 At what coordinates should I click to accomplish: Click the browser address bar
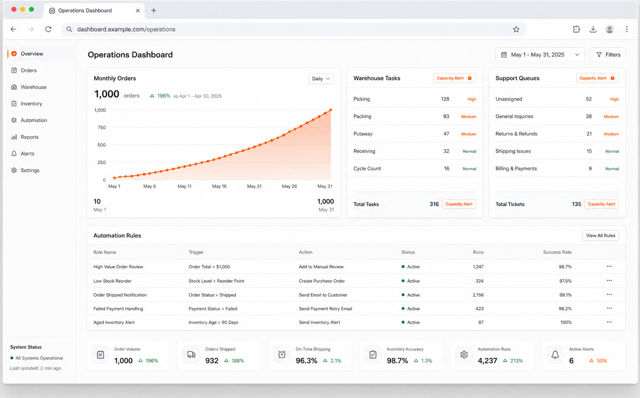tap(293, 29)
